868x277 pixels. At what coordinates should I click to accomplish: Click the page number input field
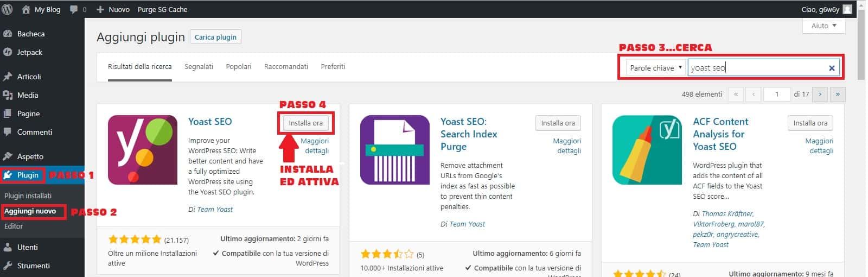(x=776, y=94)
